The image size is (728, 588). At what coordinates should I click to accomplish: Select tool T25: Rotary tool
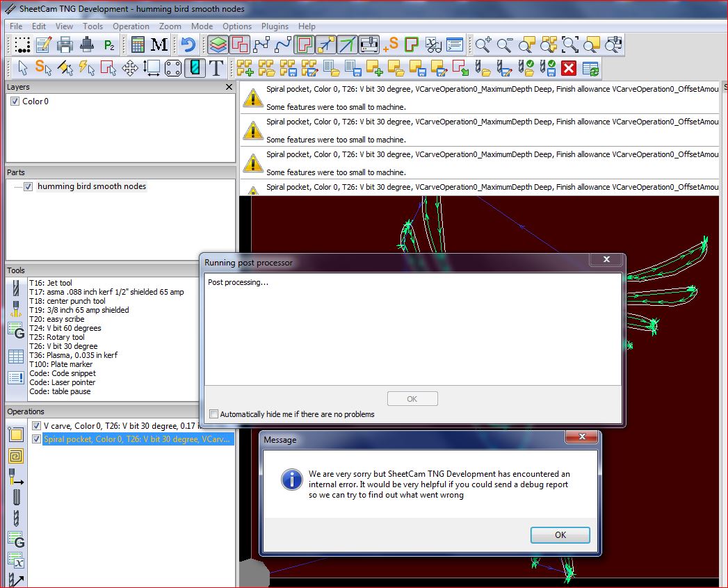[56, 337]
